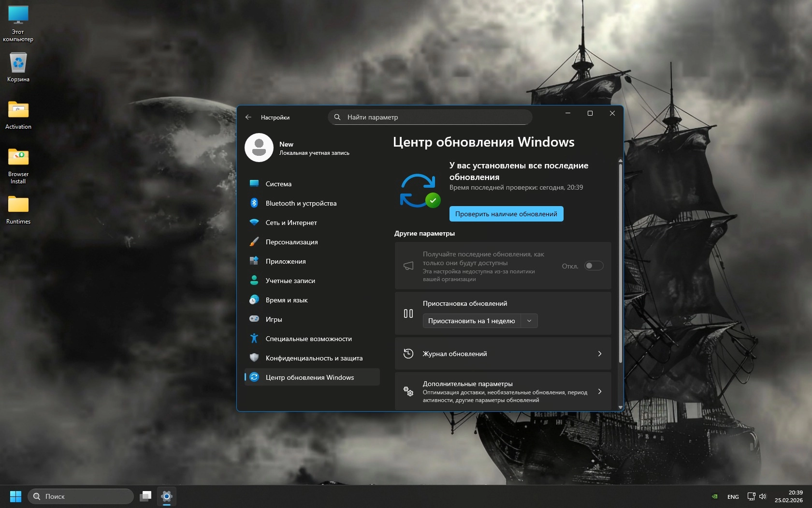Click the Bluetooth and devices sidebar icon
Image resolution: width=812 pixels, height=508 pixels.
pyautogui.click(x=254, y=203)
